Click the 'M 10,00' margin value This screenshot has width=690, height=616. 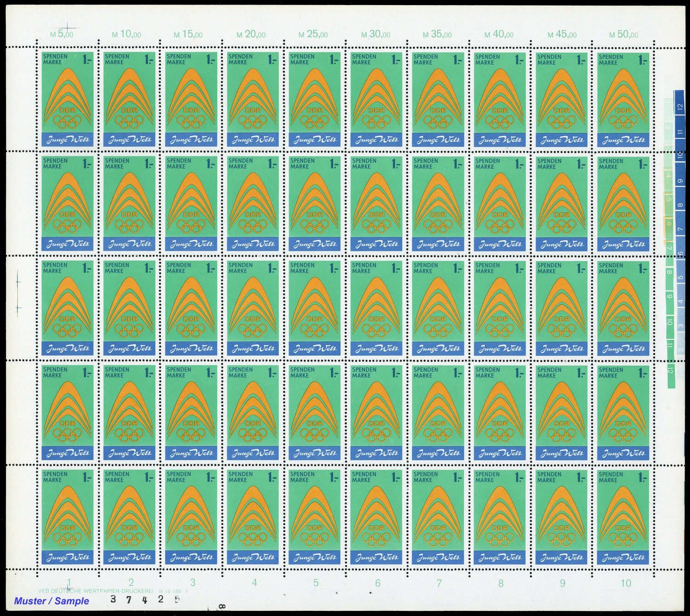coord(126,34)
